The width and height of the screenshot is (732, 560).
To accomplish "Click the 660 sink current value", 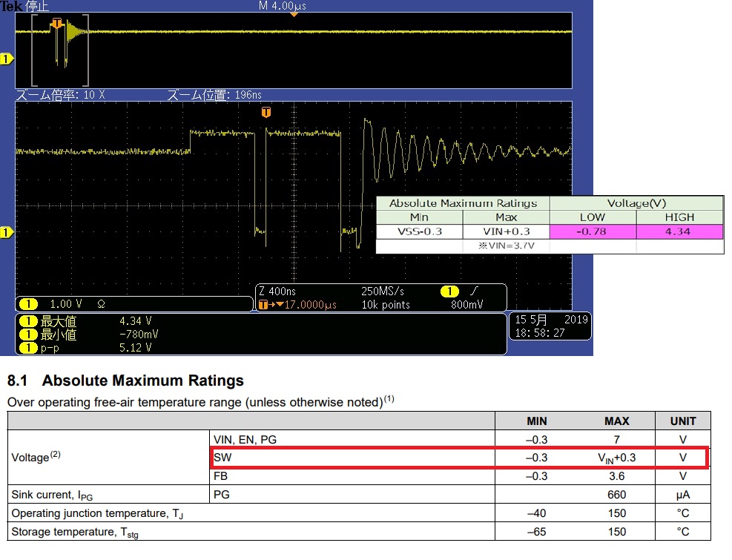I will tap(617, 495).
